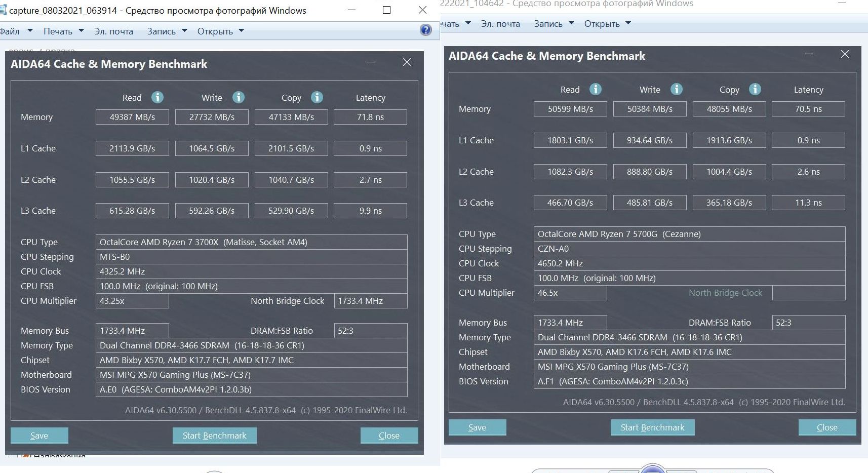Click the L1 Cache write value 934.64 GB/s
The width and height of the screenshot is (868, 473).
(650, 140)
